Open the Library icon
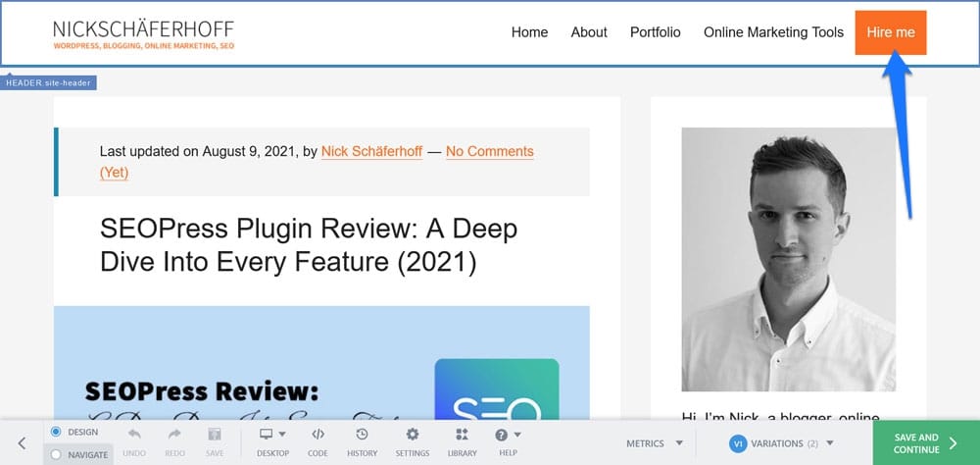 (x=462, y=435)
